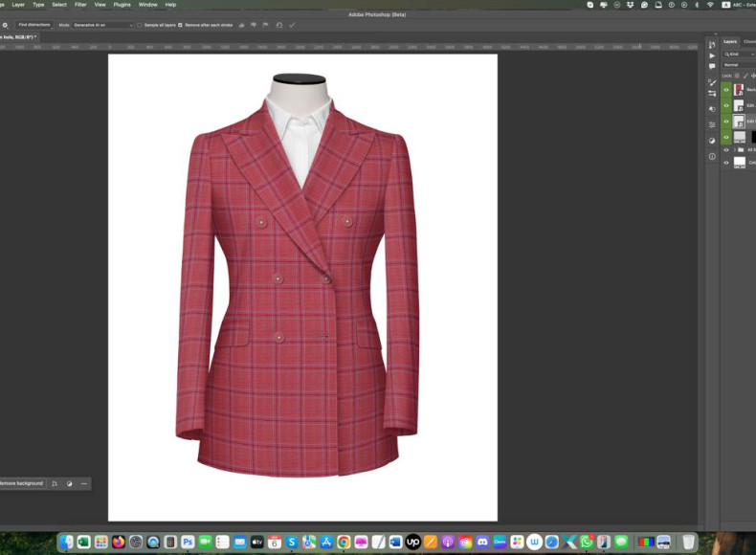Open Firefox from the Dock
Viewport: 756px width, 555px height.
tap(119, 542)
